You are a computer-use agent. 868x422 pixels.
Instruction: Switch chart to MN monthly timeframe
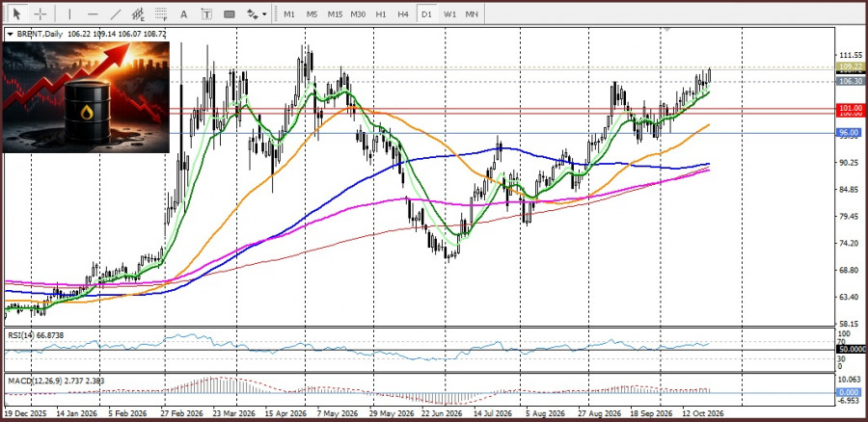coord(472,13)
